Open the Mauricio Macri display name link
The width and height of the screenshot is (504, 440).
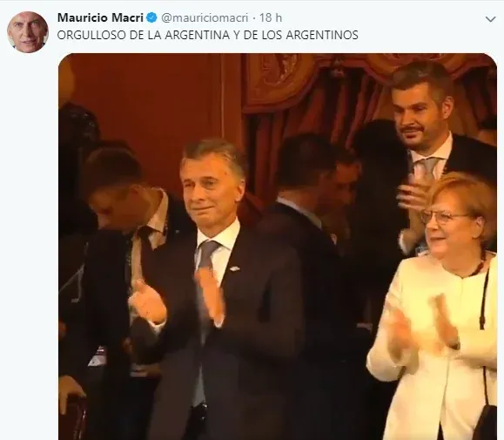click(100, 18)
